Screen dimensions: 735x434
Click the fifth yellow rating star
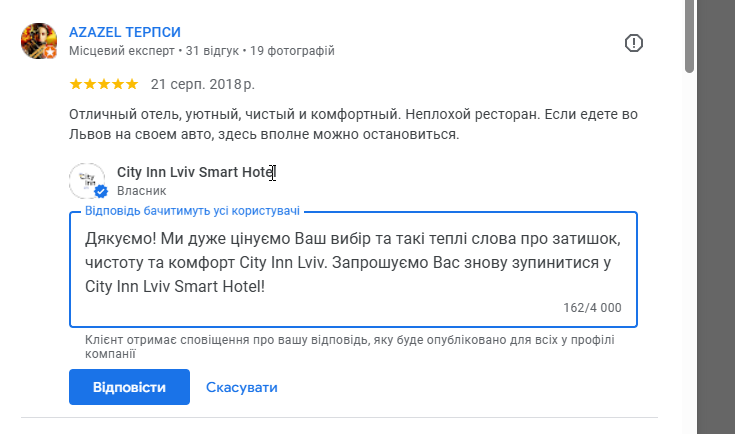click(x=132, y=83)
